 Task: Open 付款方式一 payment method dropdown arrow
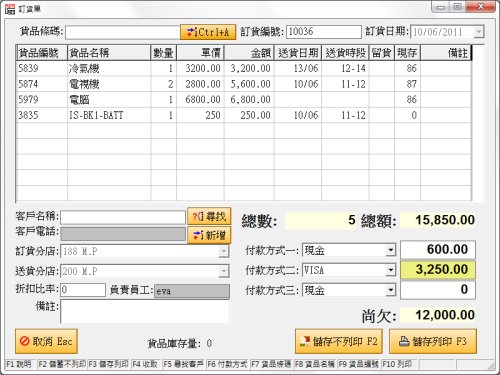(x=390, y=250)
